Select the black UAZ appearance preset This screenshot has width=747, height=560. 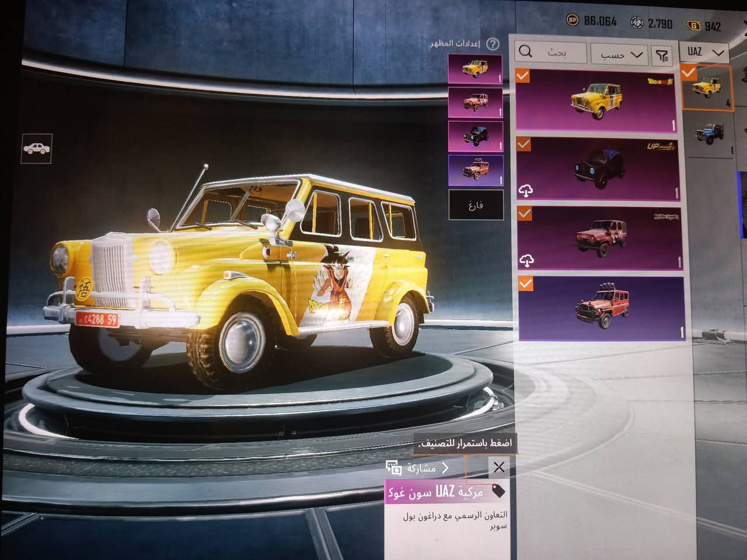pos(476,136)
